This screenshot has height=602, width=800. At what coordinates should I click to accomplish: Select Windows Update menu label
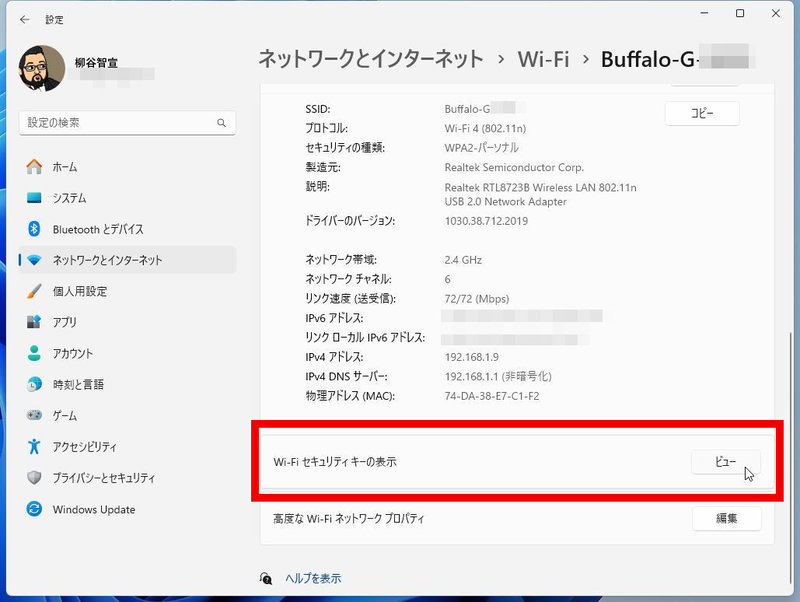(x=94, y=509)
